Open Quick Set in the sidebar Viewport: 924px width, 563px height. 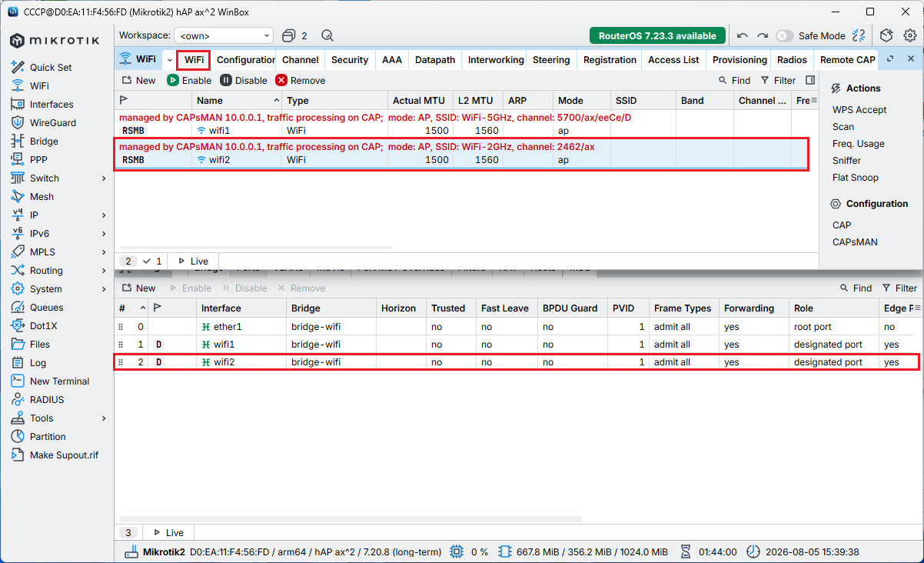coord(51,67)
